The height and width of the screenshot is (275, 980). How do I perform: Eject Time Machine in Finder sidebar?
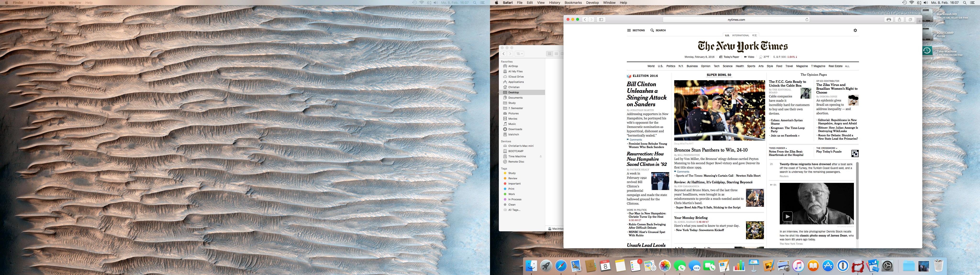coord(540,157)
